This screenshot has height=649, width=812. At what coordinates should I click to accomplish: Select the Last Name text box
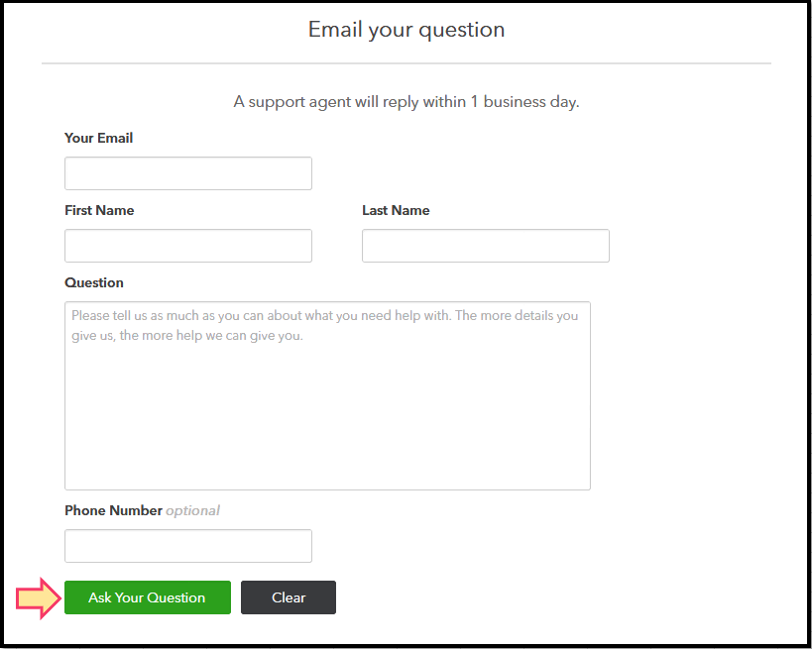click(486, 246)
